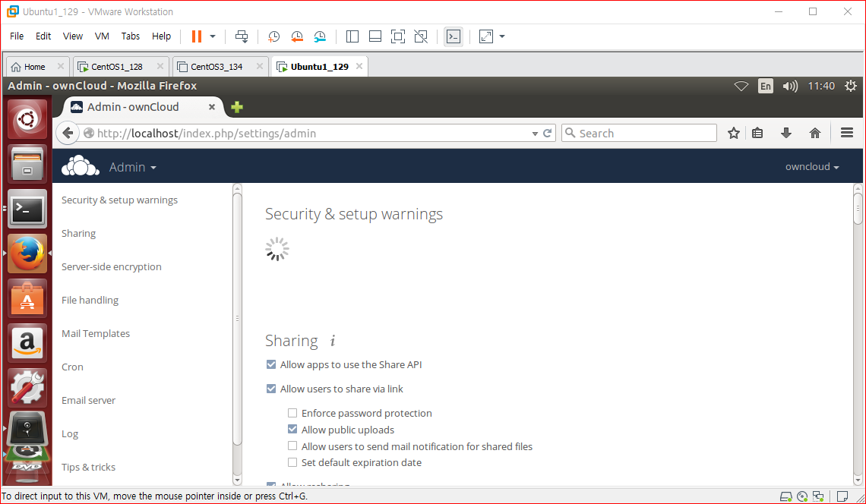This screenshot has height=504, width=866.
Task: Click the ownCloud logo
Action: tap(81, 166)
